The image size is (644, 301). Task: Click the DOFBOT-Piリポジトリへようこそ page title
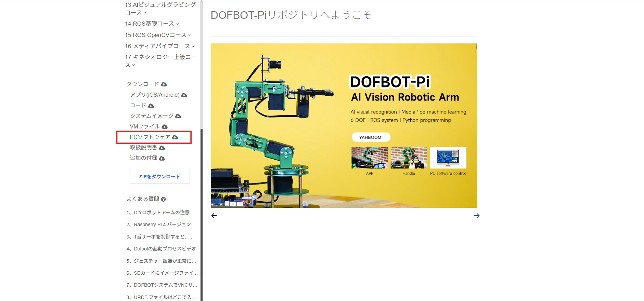(291, 15)
